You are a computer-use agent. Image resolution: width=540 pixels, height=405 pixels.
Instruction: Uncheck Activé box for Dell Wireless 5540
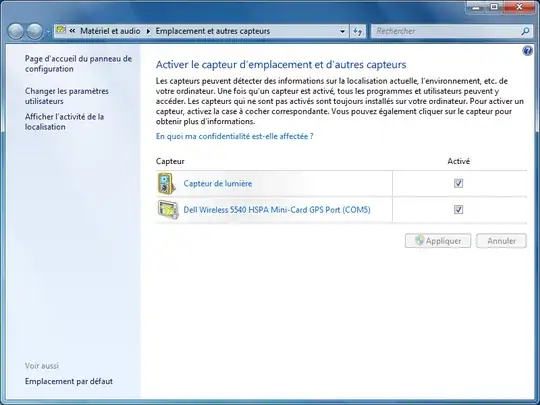tap(458, 209)
